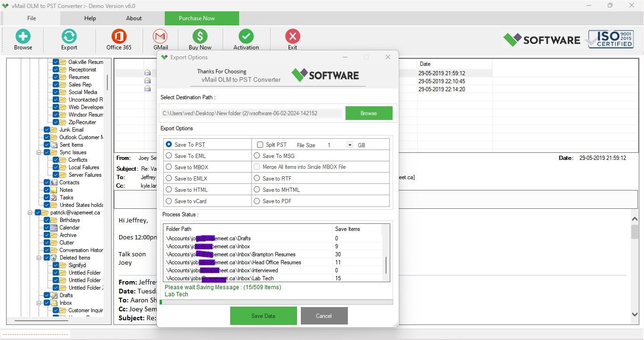Select Save to RTF option
The image size is (644, 340).
pyautogui.click(x=257, y=178)
